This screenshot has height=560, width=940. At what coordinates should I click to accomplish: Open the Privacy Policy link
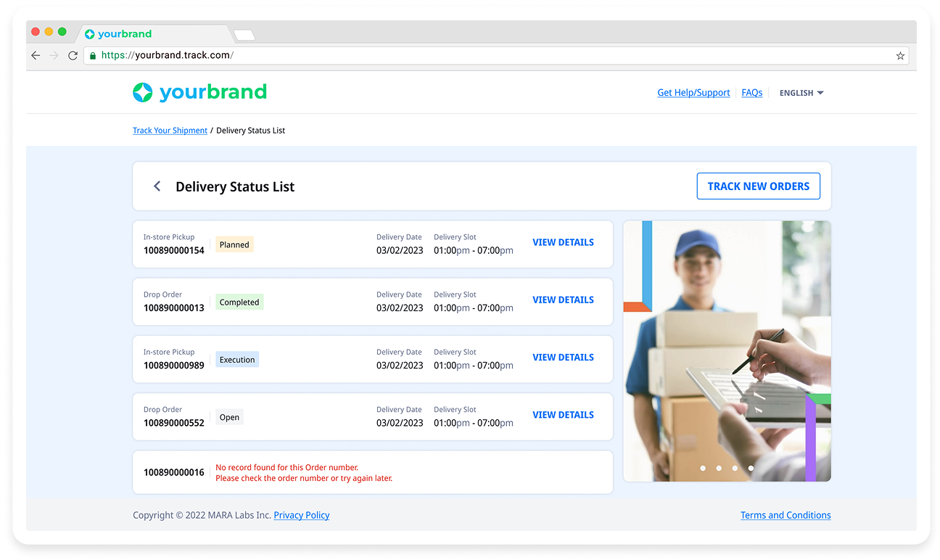click(x=302, y=515)
